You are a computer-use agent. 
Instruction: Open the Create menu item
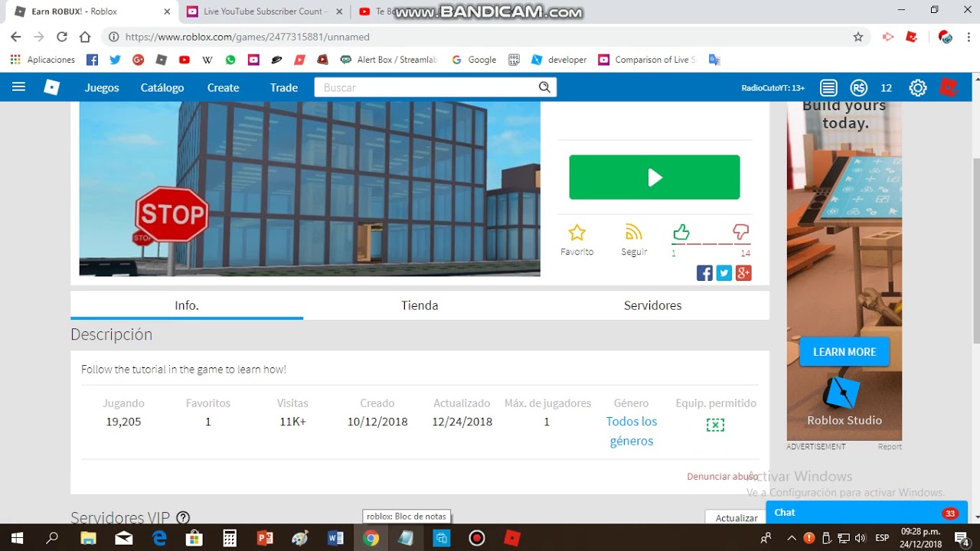223,87
